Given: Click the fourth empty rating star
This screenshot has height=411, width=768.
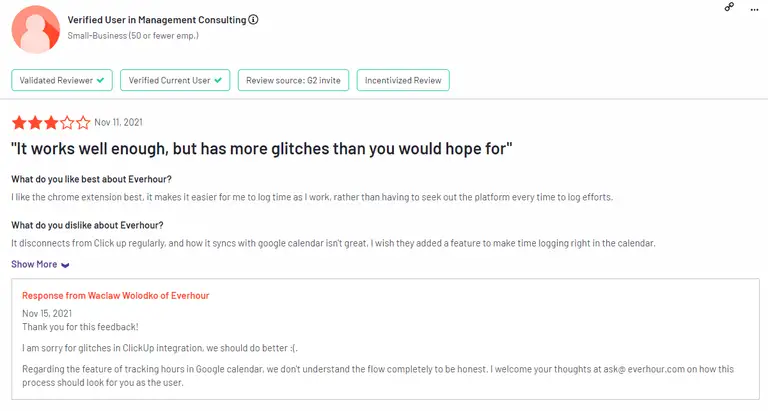Looking at the screenshot, I should point(67,123).
